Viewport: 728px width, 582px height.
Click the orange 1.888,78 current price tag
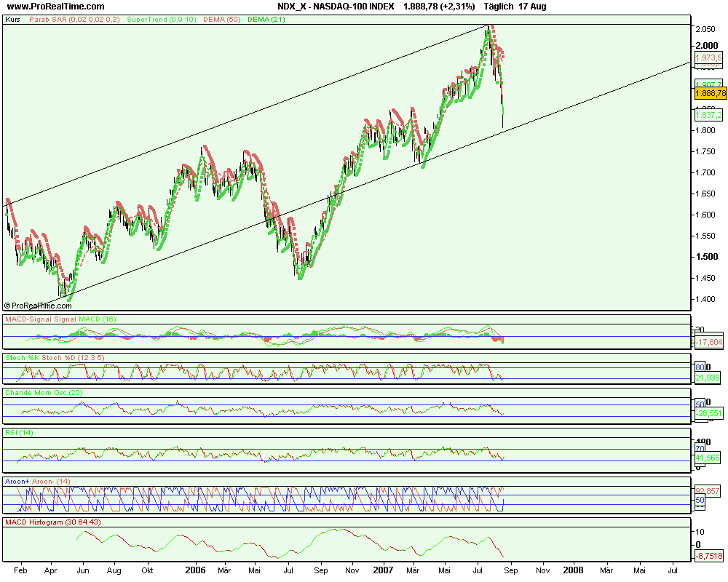coord(711,93)
